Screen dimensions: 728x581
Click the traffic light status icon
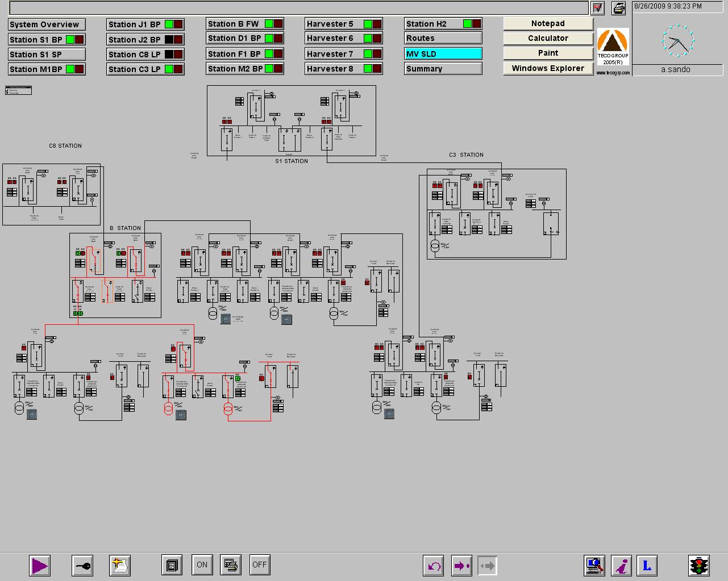699,566
